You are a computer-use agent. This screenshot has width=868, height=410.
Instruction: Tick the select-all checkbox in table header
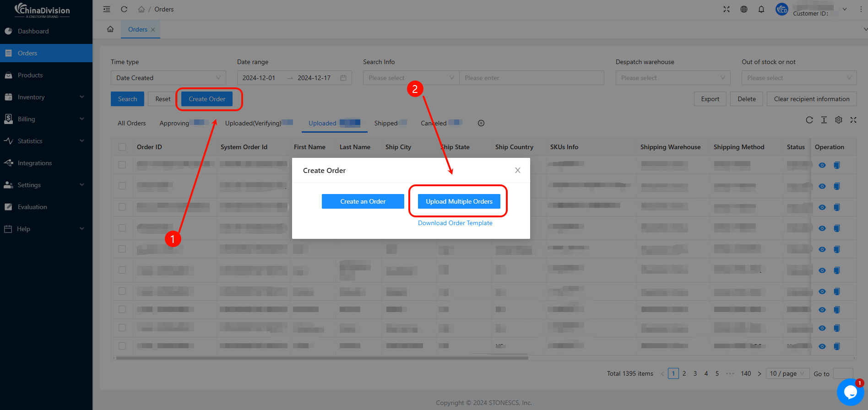[x=122, y=147]
